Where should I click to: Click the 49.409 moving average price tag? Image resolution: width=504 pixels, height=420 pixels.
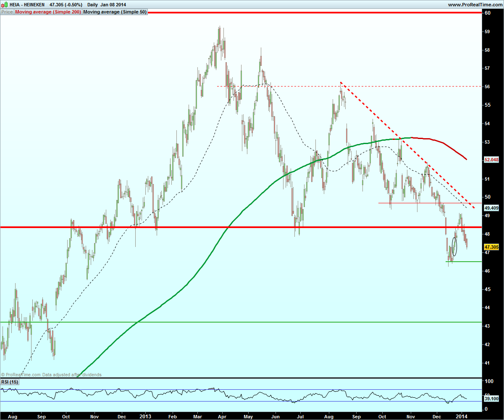[x=491, y=208]
